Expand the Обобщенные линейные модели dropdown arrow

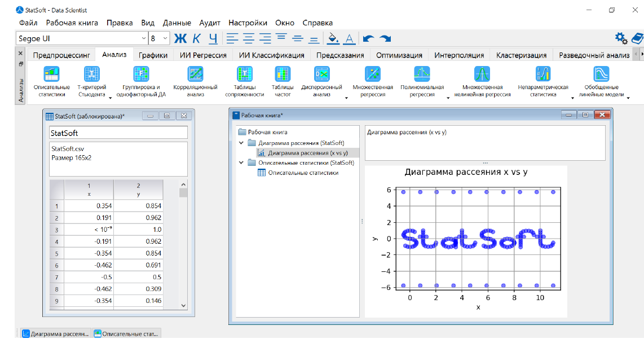point(628,98)
